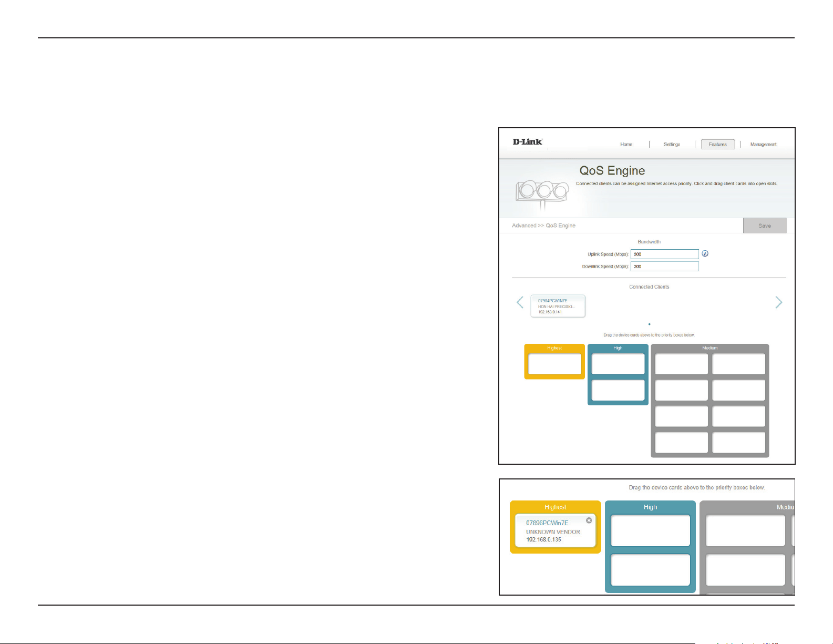Open the Management tab
The image size is (833, 644).
click(x=763, y=144)
